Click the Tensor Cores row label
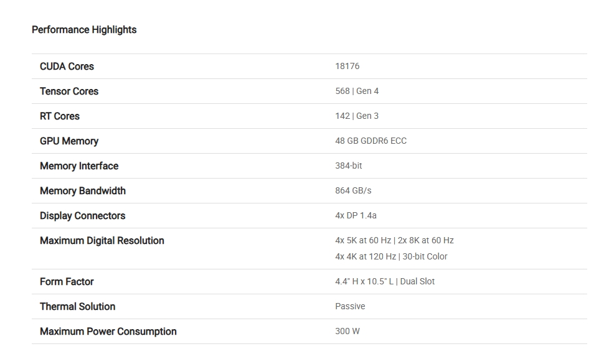Screen dimensions: 614x364 [x=69, y=91]
